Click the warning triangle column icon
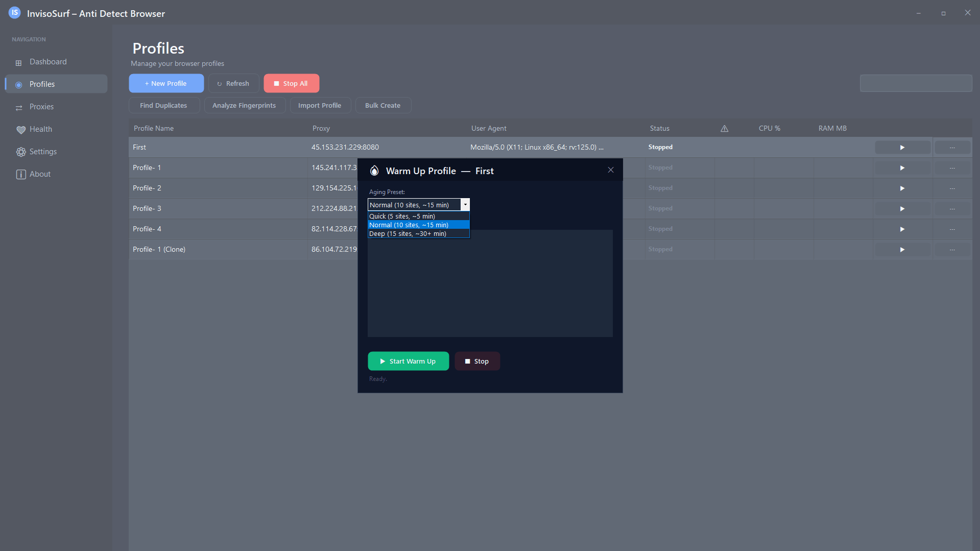The width and height of the screenshot is (980, 551). [x=724, y=129]
